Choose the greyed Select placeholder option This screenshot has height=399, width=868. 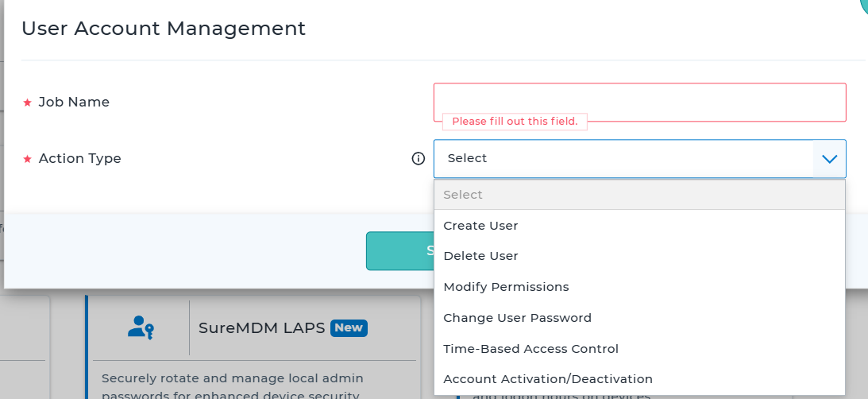[638, 195]
